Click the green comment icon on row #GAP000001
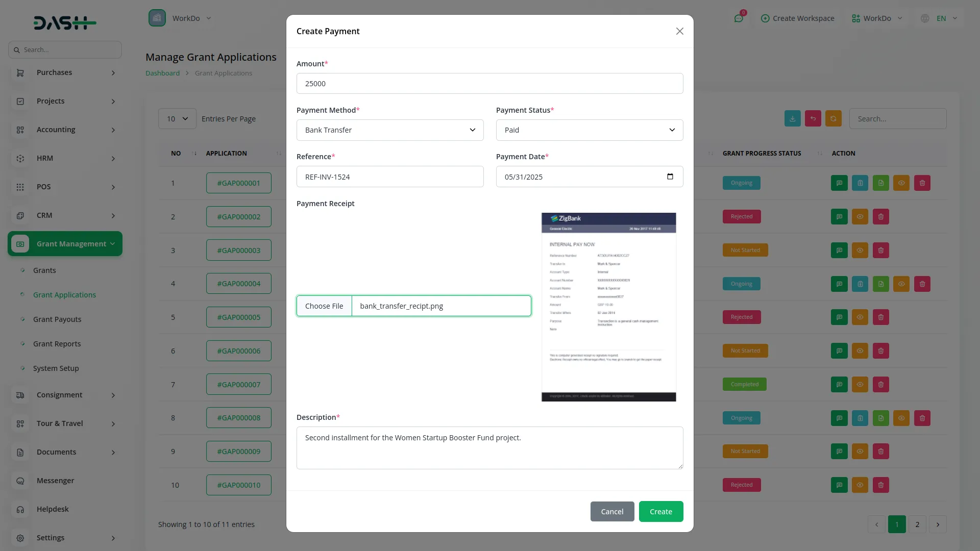The height and width of the screenshot is (551, 980). [x=839, y=183]
